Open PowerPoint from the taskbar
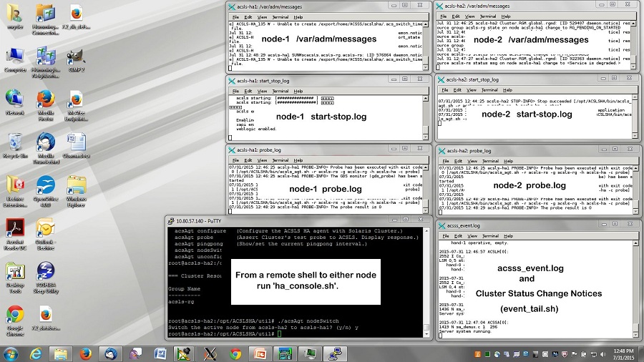644x362 pixels. pos(260,354)
